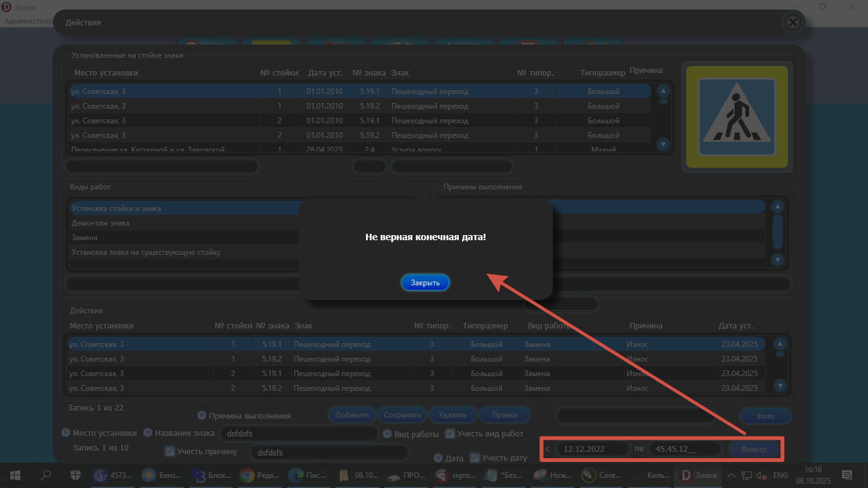Select the Название знака radio button

pos(147,433)
